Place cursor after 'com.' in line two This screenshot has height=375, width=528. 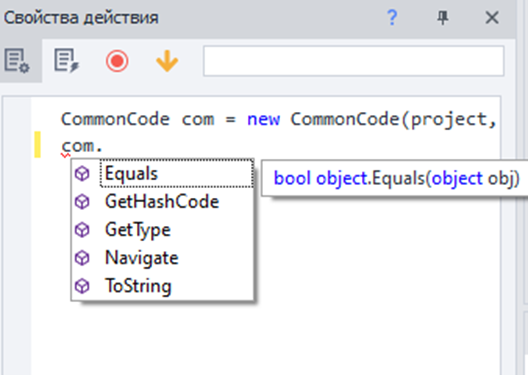tap(103, 146)
